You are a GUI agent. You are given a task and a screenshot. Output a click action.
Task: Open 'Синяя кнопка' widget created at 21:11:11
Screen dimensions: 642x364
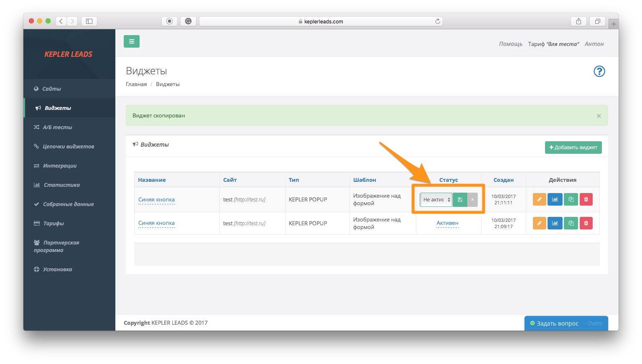(156, 200)
